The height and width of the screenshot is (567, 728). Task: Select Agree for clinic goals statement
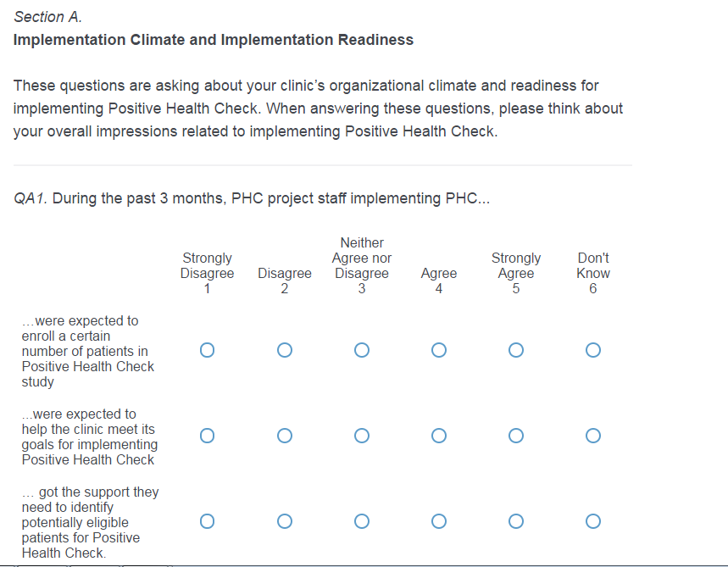click(x=439, y=436)
